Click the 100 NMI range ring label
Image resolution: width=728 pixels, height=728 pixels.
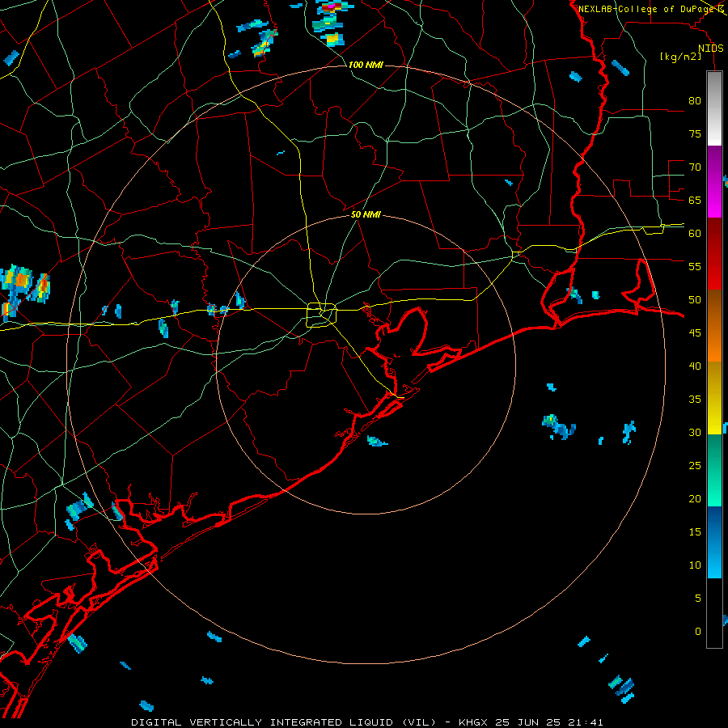click(x=366, y=65)
